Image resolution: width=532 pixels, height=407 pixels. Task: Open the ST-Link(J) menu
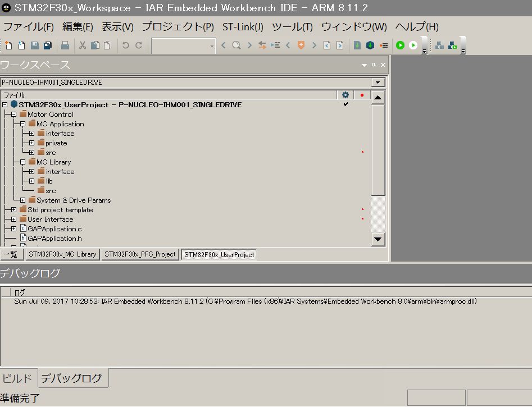[x=243, y=27]
